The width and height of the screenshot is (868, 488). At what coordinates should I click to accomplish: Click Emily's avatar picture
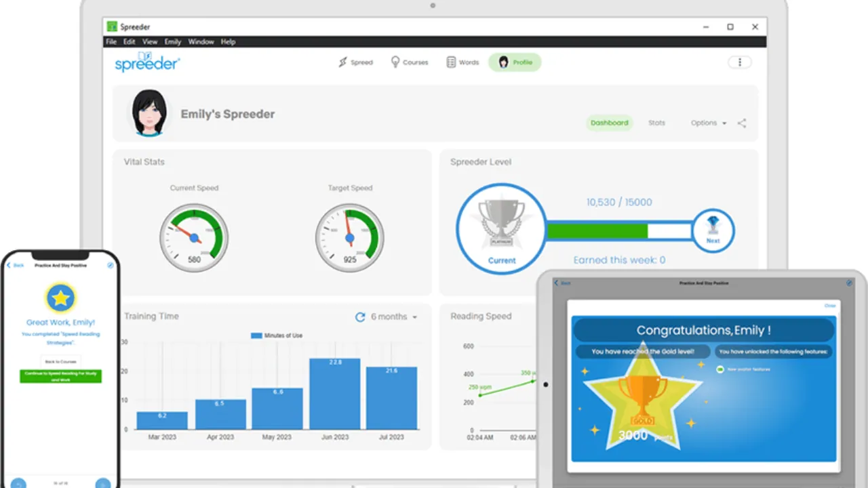[x=149, y=113]
